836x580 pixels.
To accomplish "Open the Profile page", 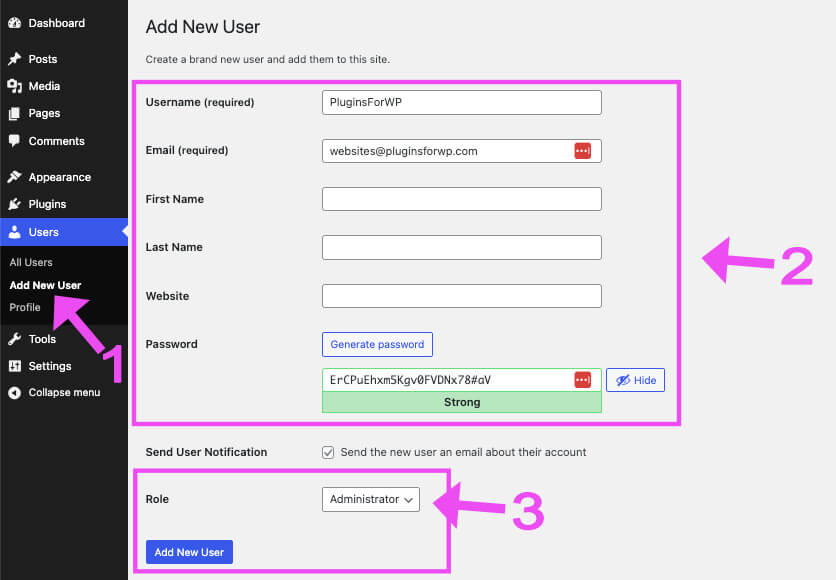I will [24, 307].
